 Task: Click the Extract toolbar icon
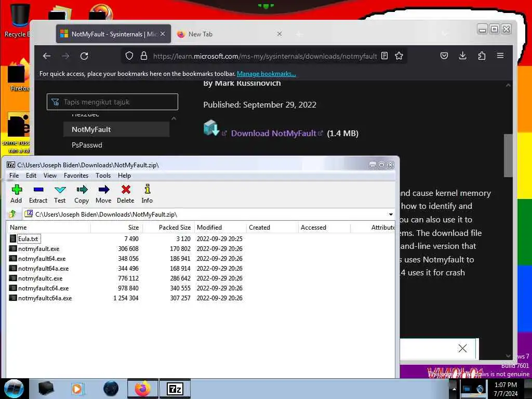[x=38, y=194]
